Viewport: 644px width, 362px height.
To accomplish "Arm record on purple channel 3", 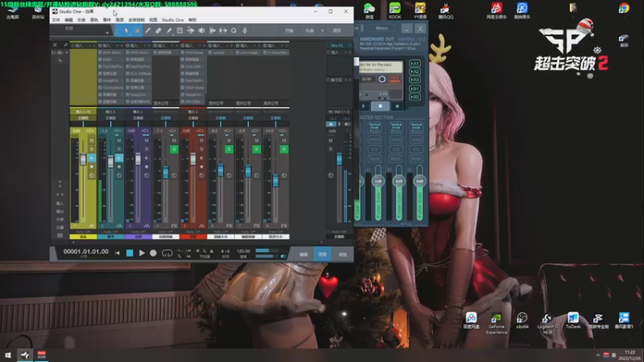I will pos(147,167).
